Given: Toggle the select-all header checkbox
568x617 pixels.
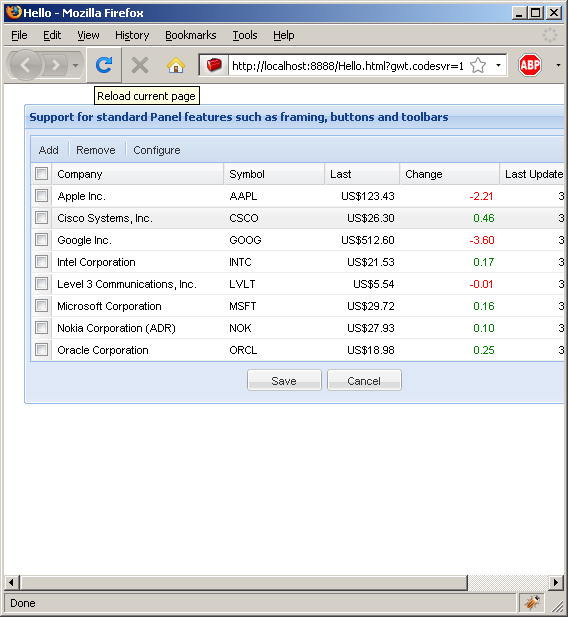Looking at the screenshot, I should [x=41, y=174].
